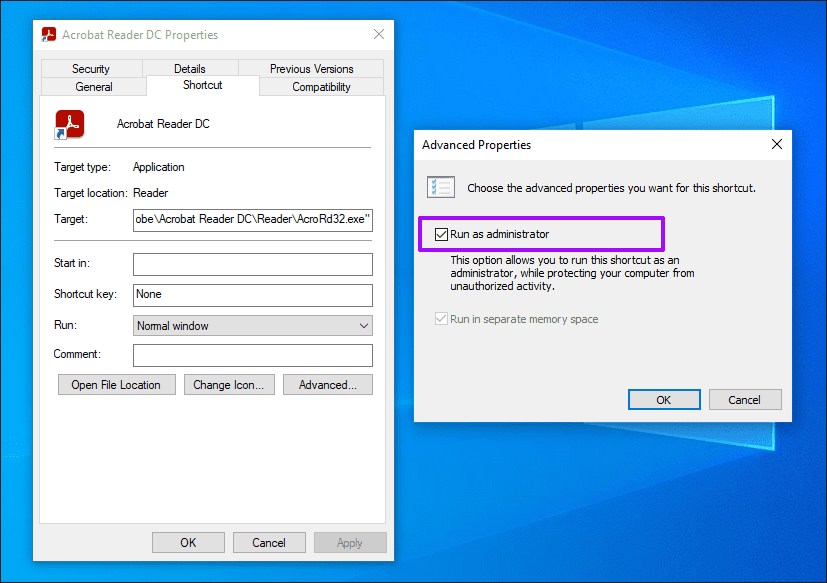Click the Run in separate memory space checkbox

coord(441,319)
